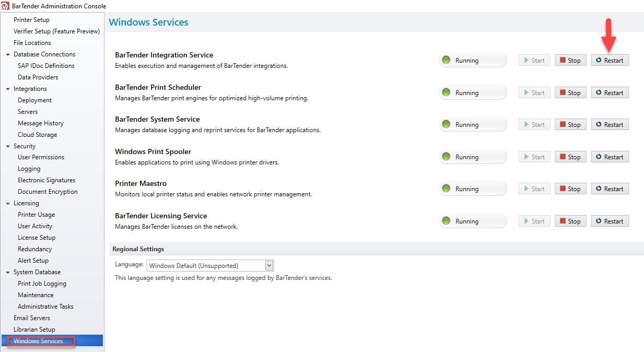Viewport: 644px width, 352px height.
Task: Open User Permissions
Action: [x=41, y=157]
